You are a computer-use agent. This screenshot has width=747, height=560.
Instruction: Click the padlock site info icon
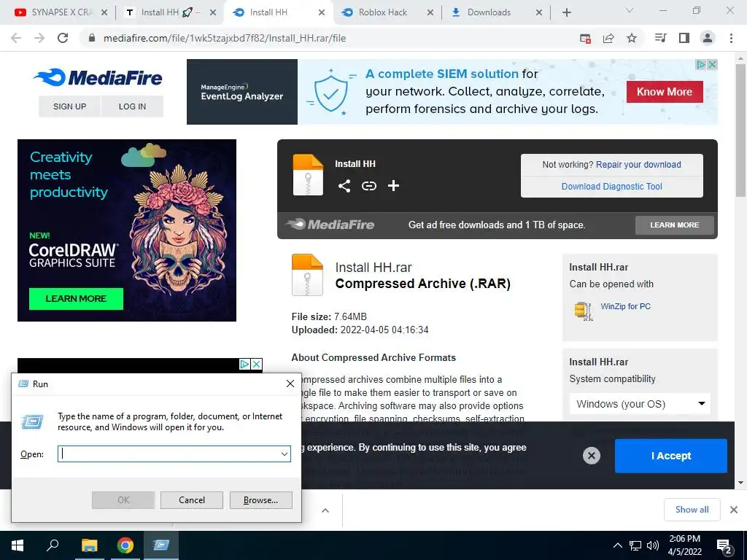click(x=92, y=38)
